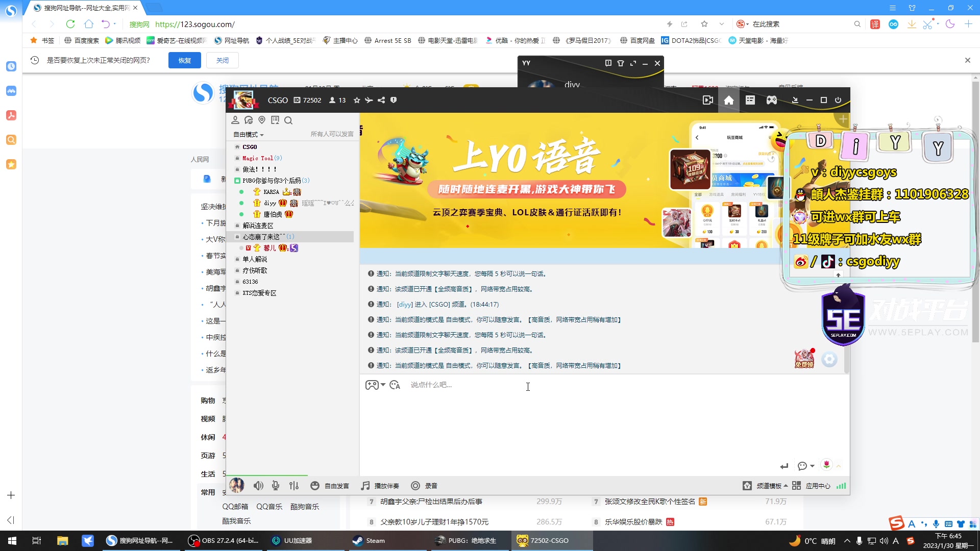Screen dimensions: 980x551
Task: Open the channel bulletin board icon
Action: point(275,120)
